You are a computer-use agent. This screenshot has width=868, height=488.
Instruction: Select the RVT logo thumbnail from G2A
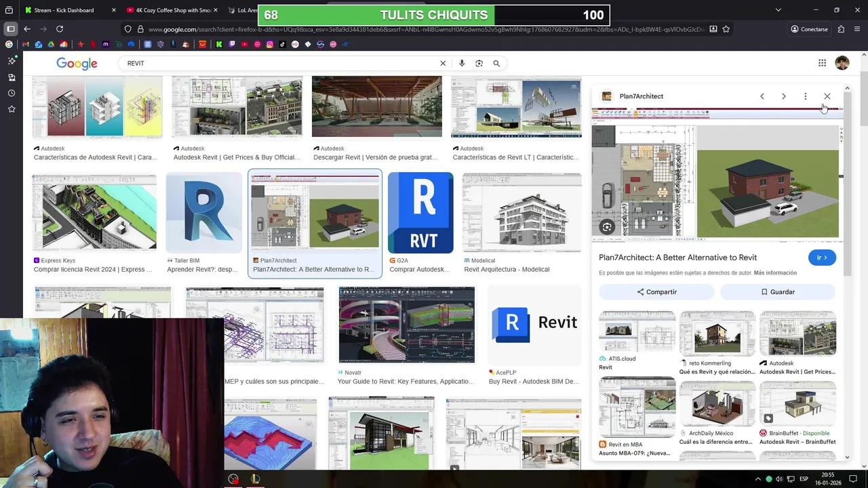click(x=420, y=213)
